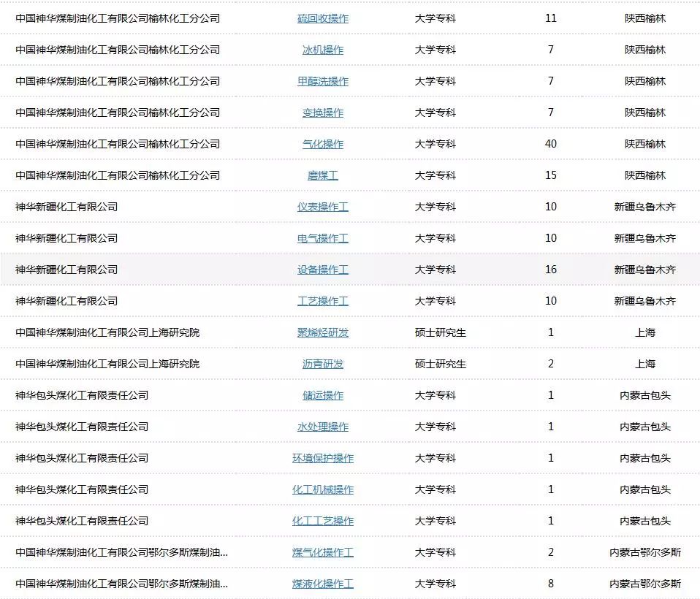Select 神华新疆化工有限公司 in 仪表操作工 row
This screenshot has width=700, height=599.
click(x=66, y=207)
